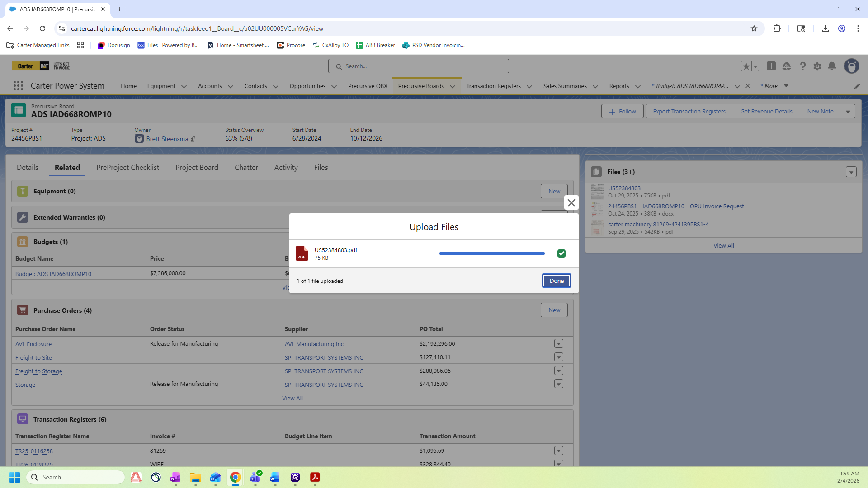Open the US52384803 file link

tap(624, 188)
